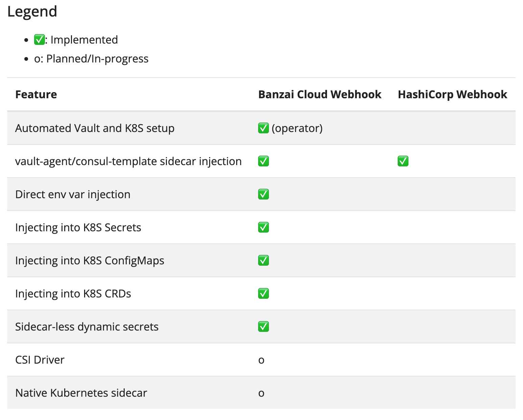
Task: Click Banzai checkmark for sidecar injection row
Action: tap(263, 161)
